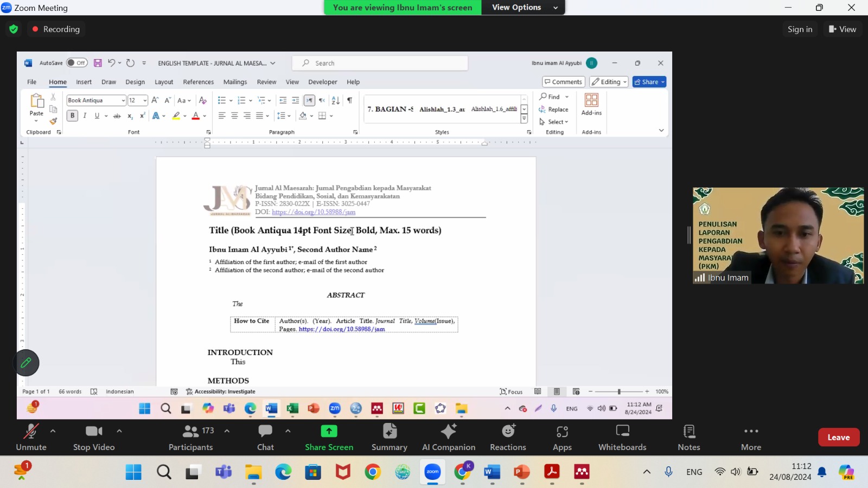Click Sign in at top right
The image size is (868, 488).
point(800,29)
